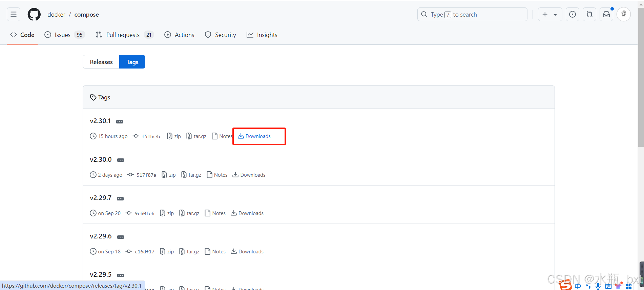Open Downloads for v2.29.7
The image size is (644, 290).
pyautogui.click(x=247, y=213)
